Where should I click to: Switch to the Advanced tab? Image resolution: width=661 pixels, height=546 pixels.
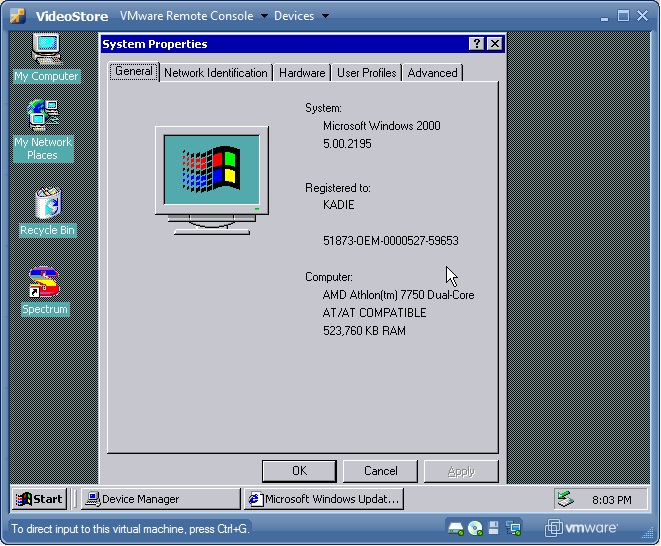pyautogui.click(x=432, y=73)
